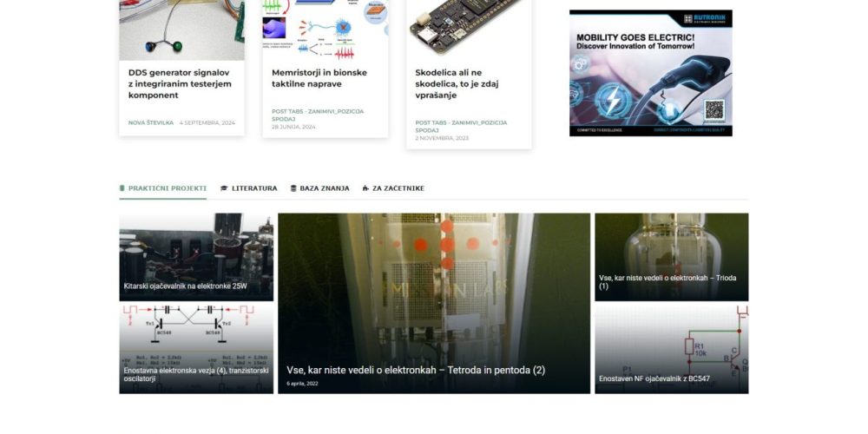868x434 pixels.
Task: Open Memristorji in bionske taktilne naprave title
Action: pyautogui.click(x=319, y=78)
